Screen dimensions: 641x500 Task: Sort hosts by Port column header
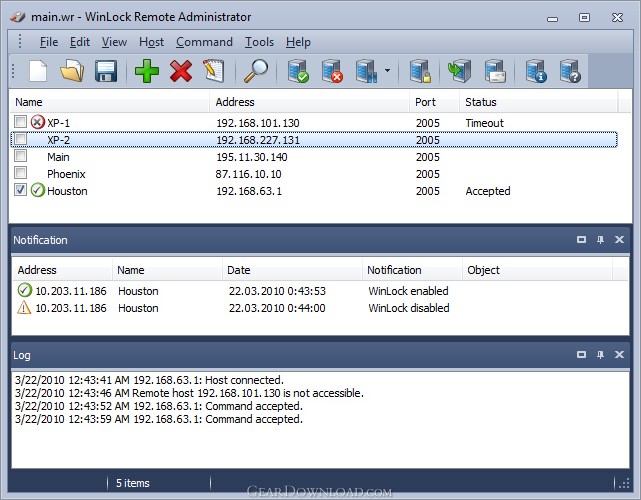[x=434, y=102]
